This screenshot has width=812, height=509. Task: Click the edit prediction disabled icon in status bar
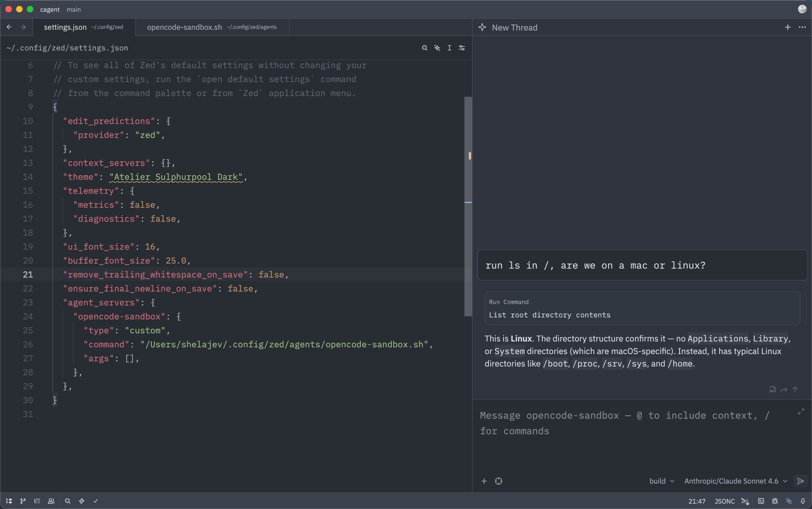coord(745,501)
